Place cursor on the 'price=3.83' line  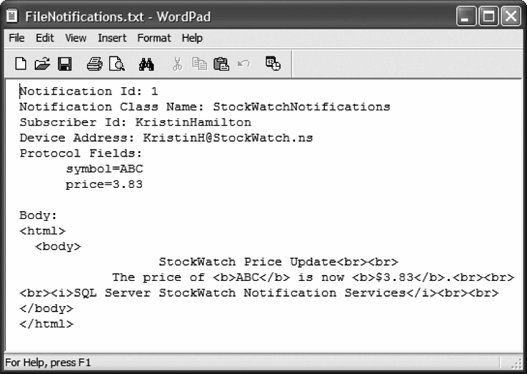104,184
